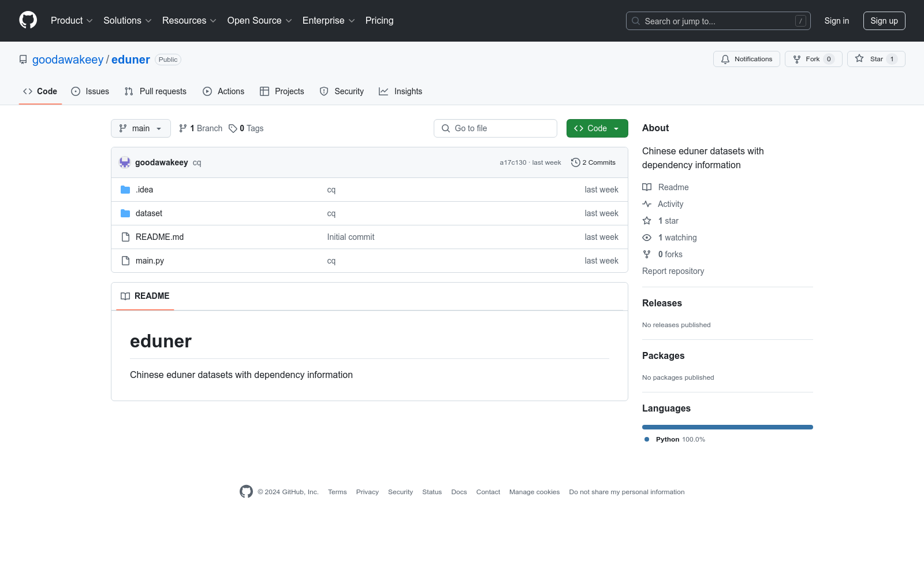Open the Enterprise dropdown menu
Screen dimensions: 924x578
tap(329, 21)
